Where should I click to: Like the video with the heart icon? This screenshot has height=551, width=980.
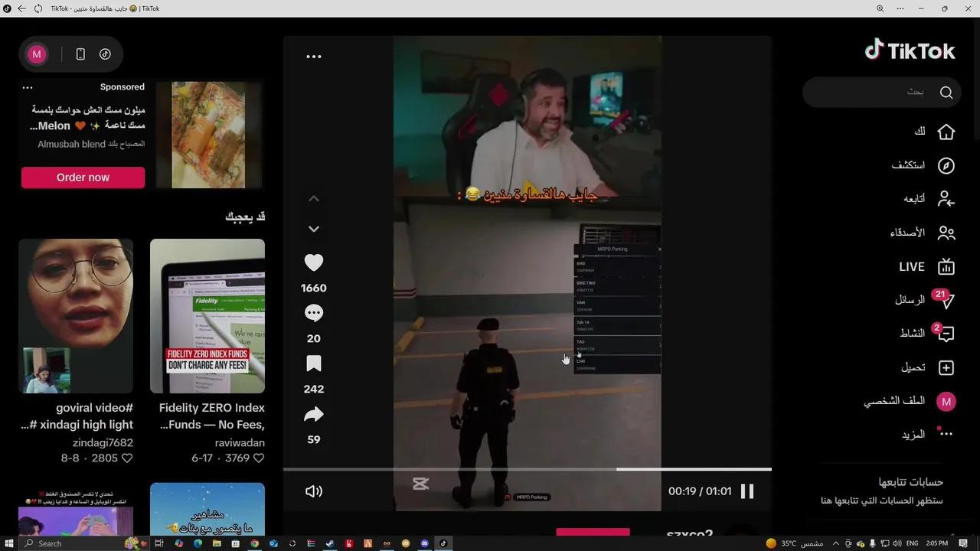click(314, 262)
